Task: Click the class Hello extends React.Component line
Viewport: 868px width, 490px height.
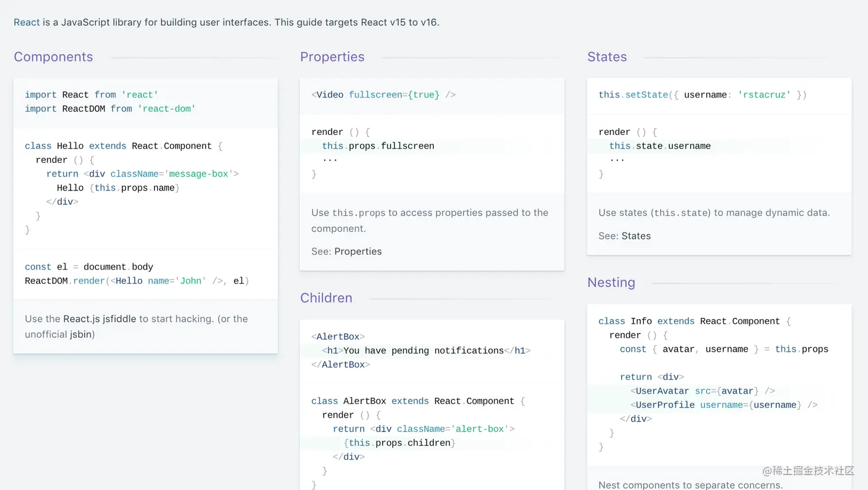Action: [x=123, y=146]
